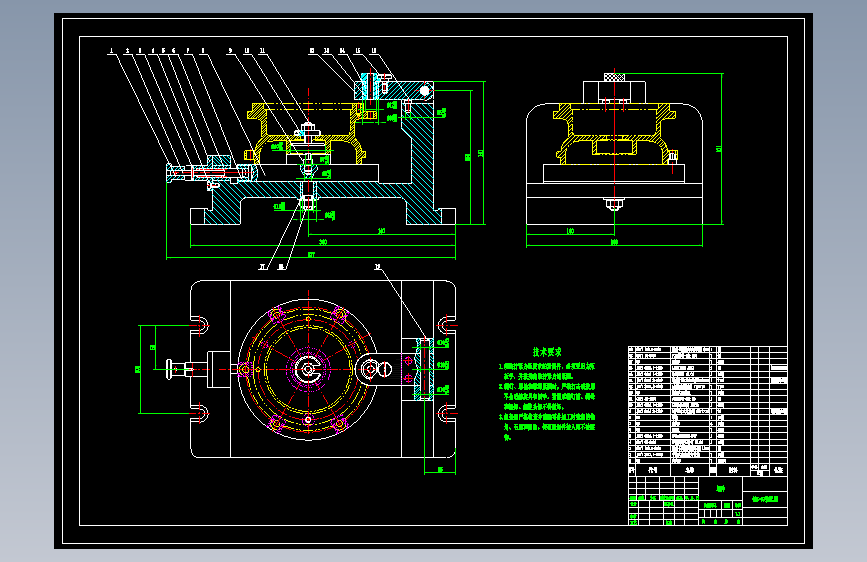Click the C-shaped washer at plan view center
This screenshot has height=562, width=867.
click(x=308, y=370)
